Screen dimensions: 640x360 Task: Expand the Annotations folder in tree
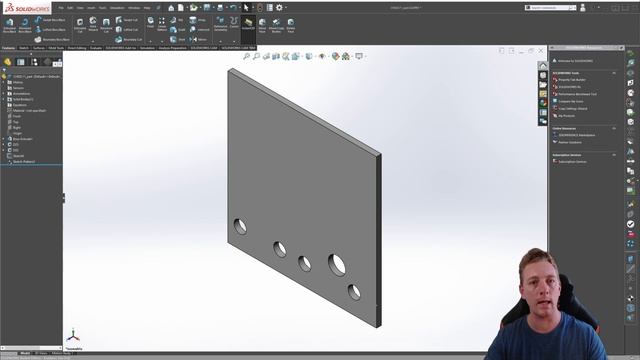point(4,93)
